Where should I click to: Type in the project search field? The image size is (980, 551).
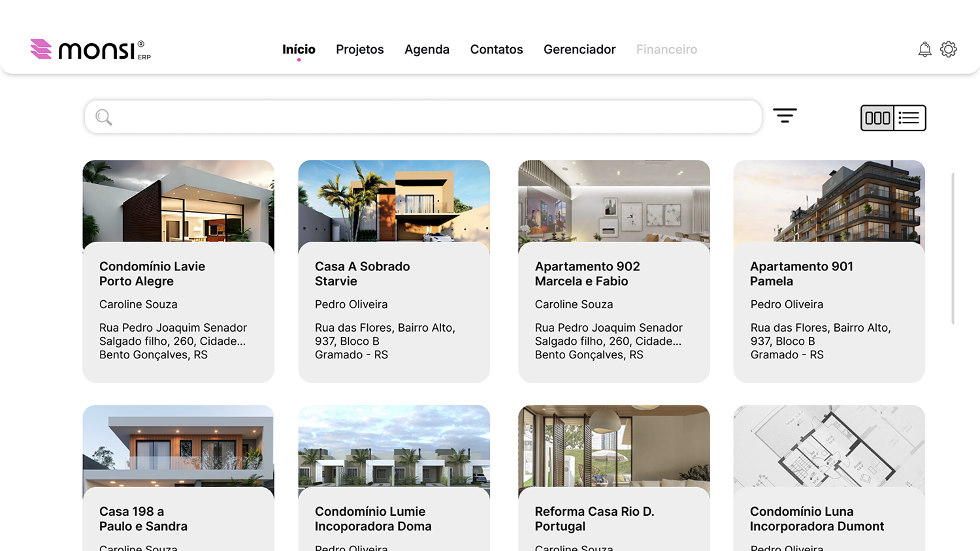click(x=431, y=118)
